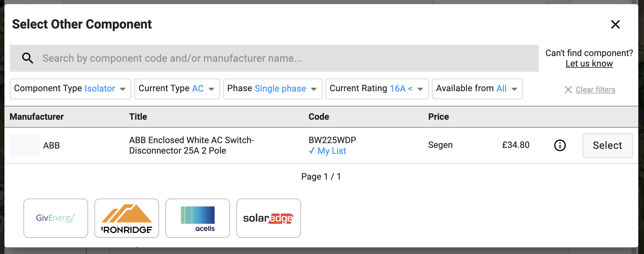Screen dimensions: 644x254
Task: Click the Code column header
Action: click(319, 117)
